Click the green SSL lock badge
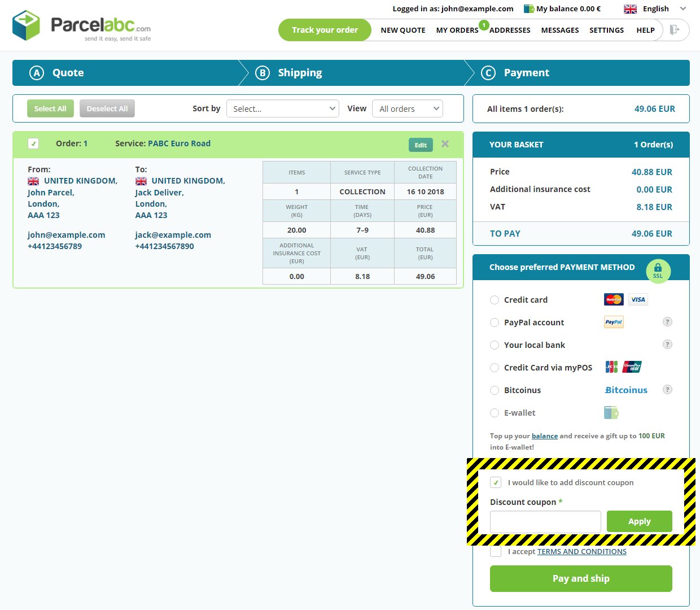700x610 pixels. (x=658, y=271)
